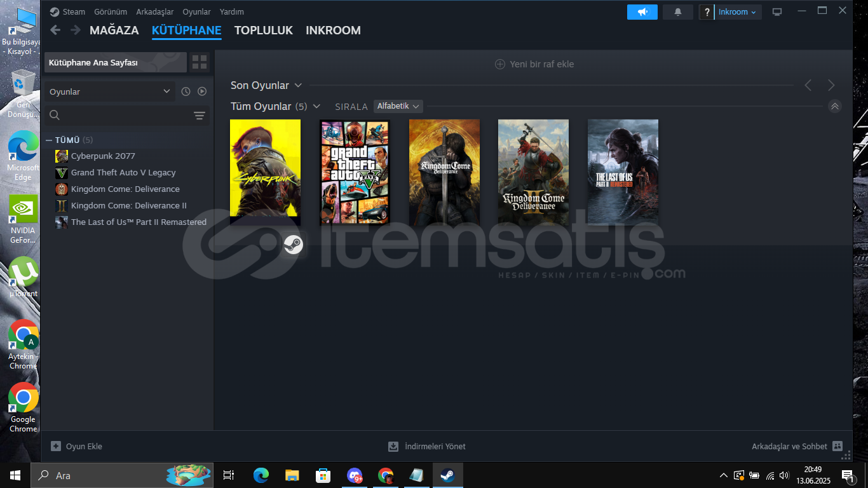
Task: Click the Cyberpunk 2077 icon in sidebar list
Action: [x=62, y=156]
